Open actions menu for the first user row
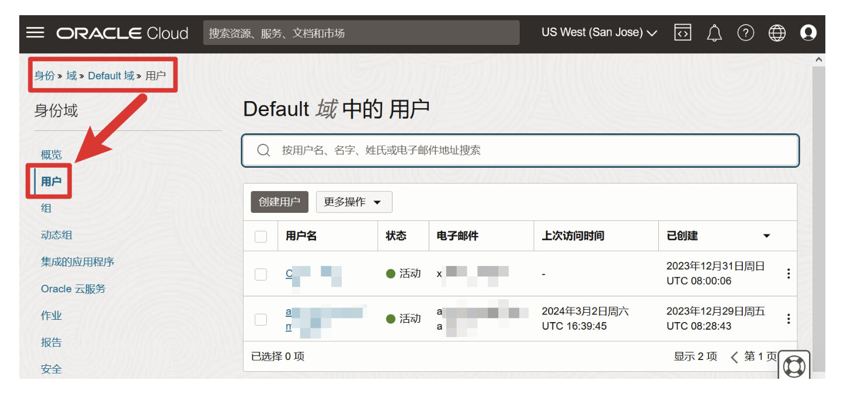 coord(789,274)
